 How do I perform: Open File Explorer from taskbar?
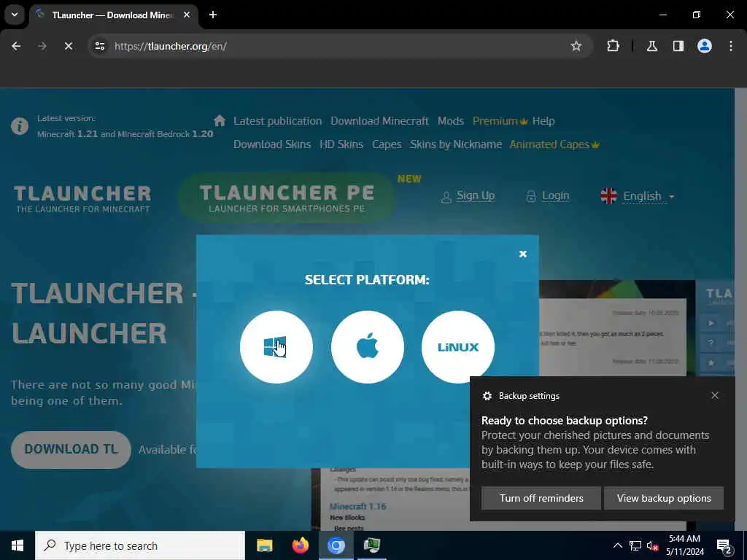click(x=264, y=545)
